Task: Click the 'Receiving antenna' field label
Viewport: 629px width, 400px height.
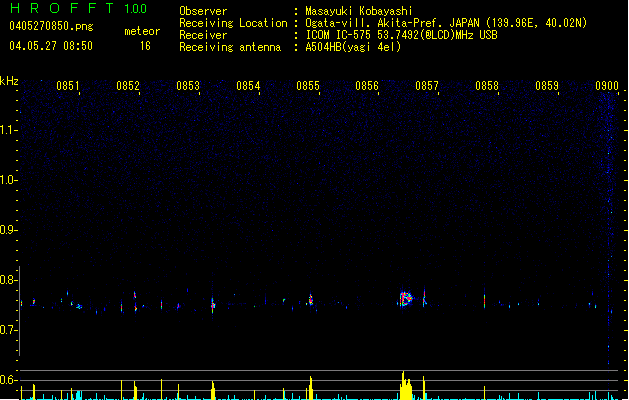Action: click(230, 47)
